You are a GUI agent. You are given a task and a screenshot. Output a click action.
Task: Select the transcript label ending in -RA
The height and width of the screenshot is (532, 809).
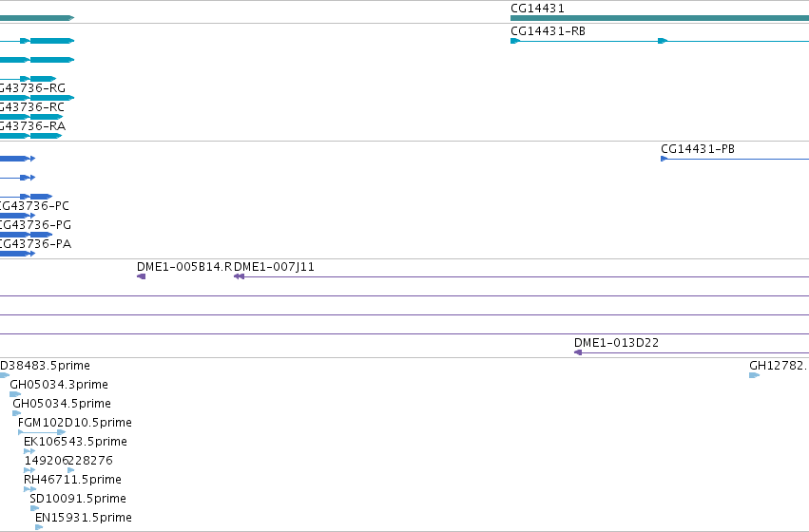coord(32,126)
